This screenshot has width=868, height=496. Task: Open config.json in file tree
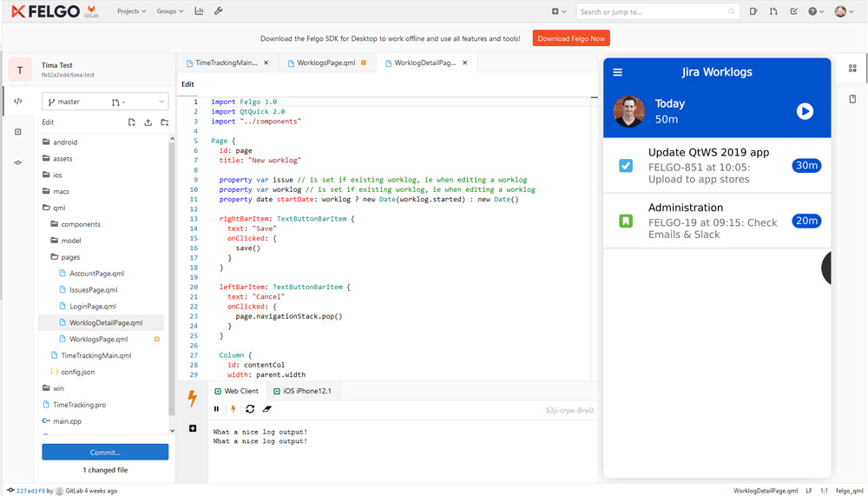click(x=78, y=372)
